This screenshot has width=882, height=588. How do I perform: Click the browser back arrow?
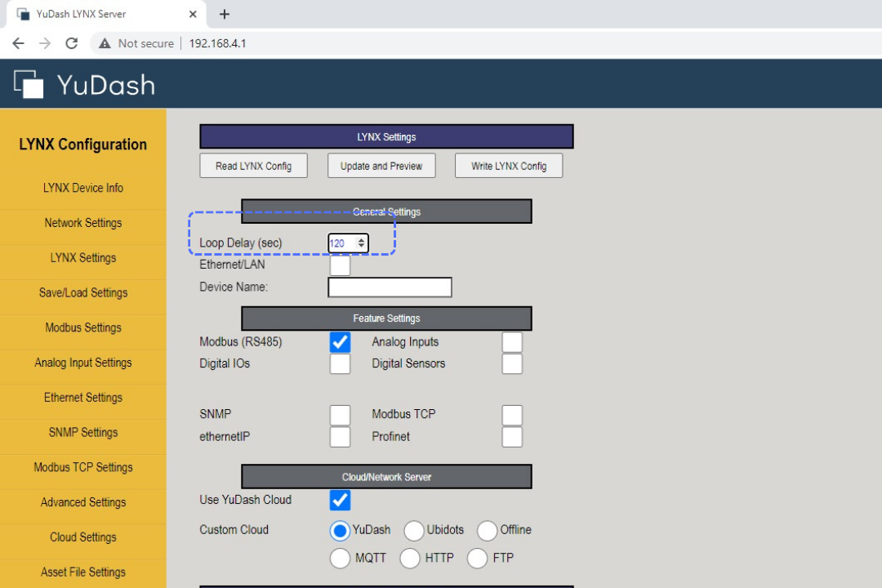tap(18, 43)
